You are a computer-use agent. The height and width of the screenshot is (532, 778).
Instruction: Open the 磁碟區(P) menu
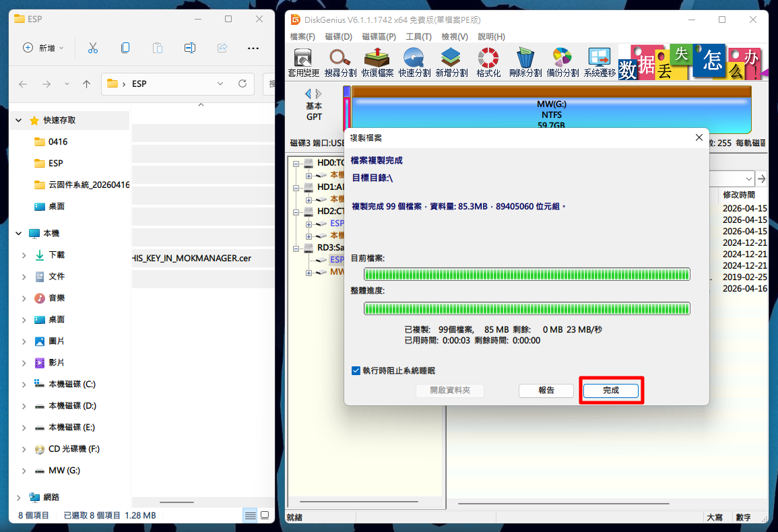(379, 37)
